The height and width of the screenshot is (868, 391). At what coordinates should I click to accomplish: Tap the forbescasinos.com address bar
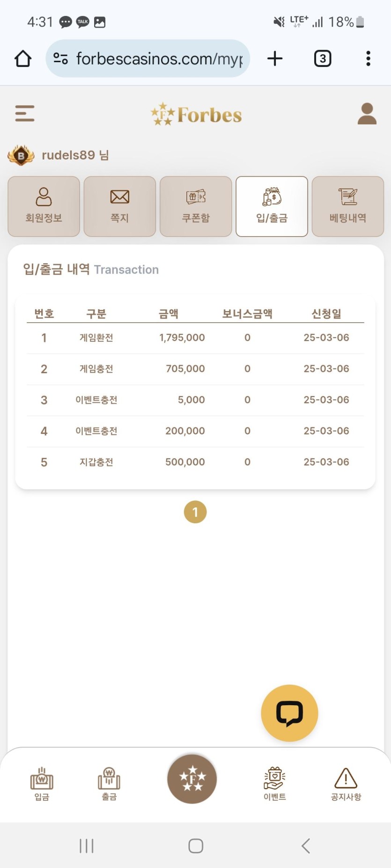point(155,59)
